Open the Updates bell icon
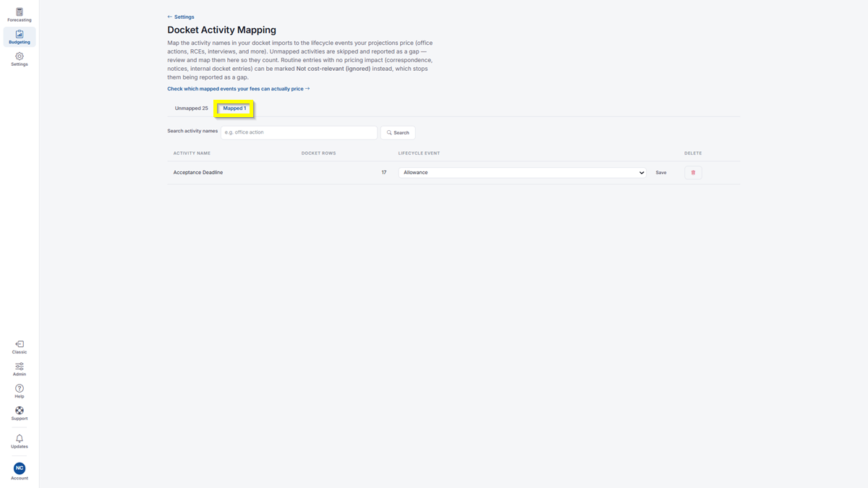This screenshot has height=488, width=868. 20,442
